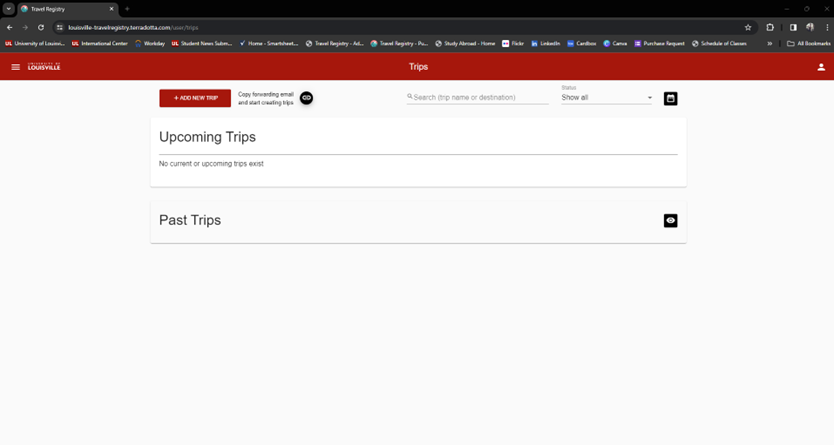Open Student News Submission bookmark
The height and width of the screenshot is (445, 834).
202,44
